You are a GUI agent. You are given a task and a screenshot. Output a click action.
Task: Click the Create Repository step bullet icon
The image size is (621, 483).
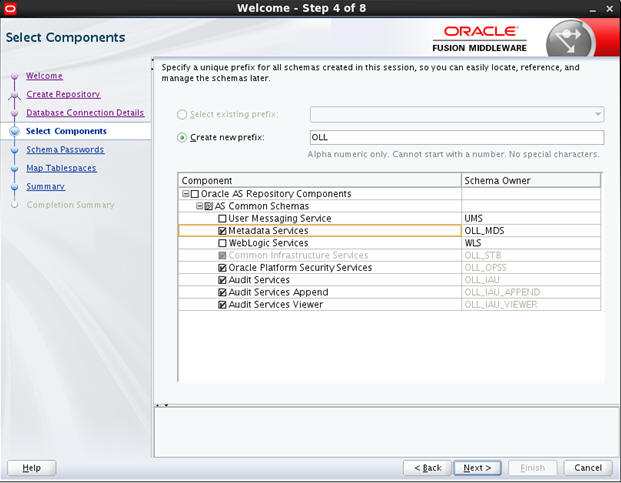[15, 95]
